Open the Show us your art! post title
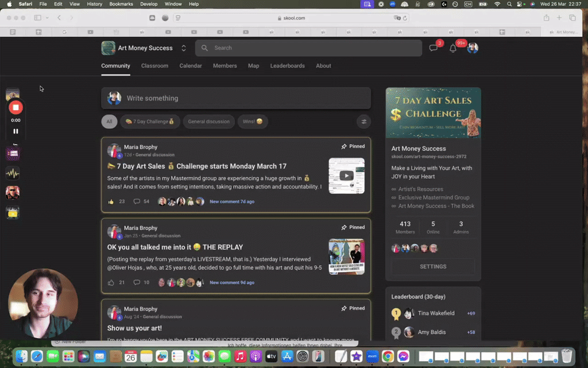 point(134,328)
